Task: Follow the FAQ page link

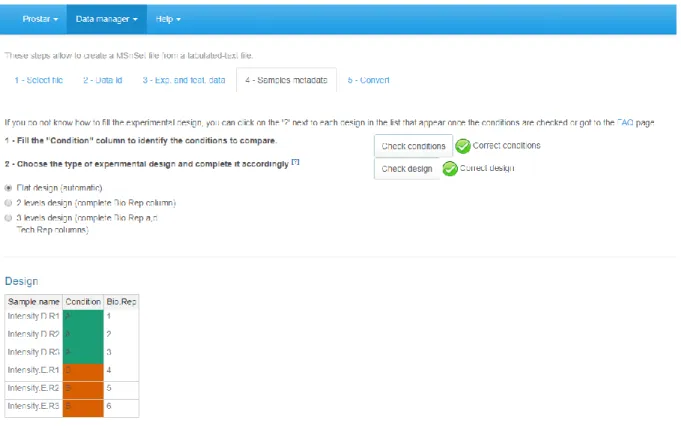Action: pyautogui.click(x=625, y=123)
